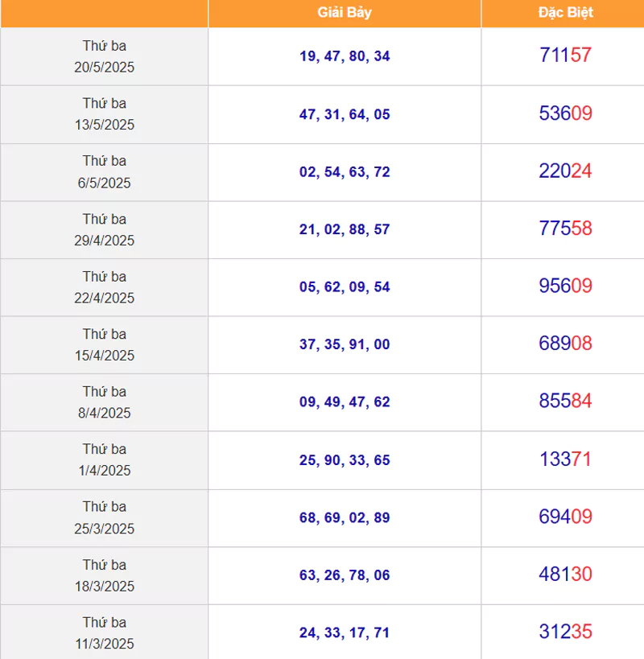Viewport: 644px width, 659px height.
Task: Select the 20/5/2025 date cell
Action: click(105, 57)
